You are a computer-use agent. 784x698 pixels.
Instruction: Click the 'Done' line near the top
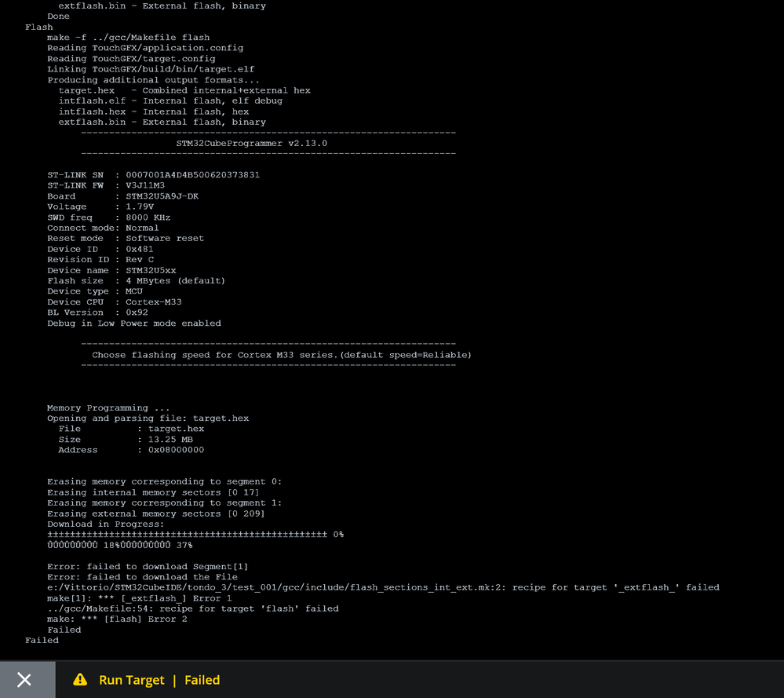tap(59, 16)
